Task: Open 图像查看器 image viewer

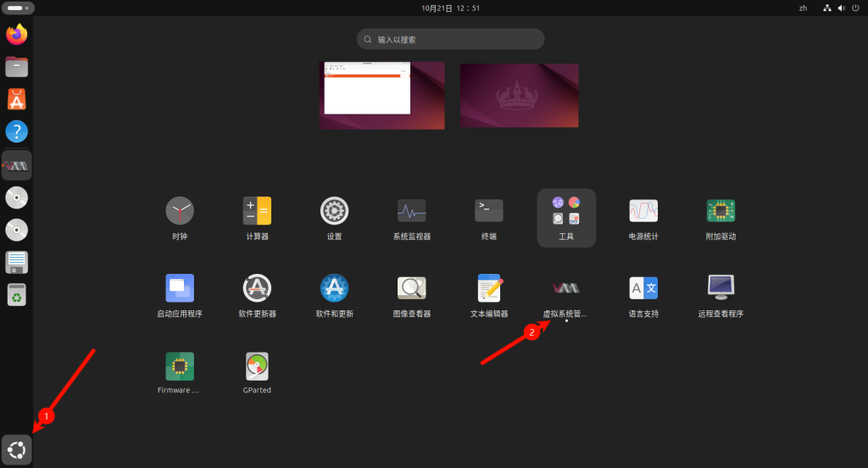Action: (x=411, y=288)
